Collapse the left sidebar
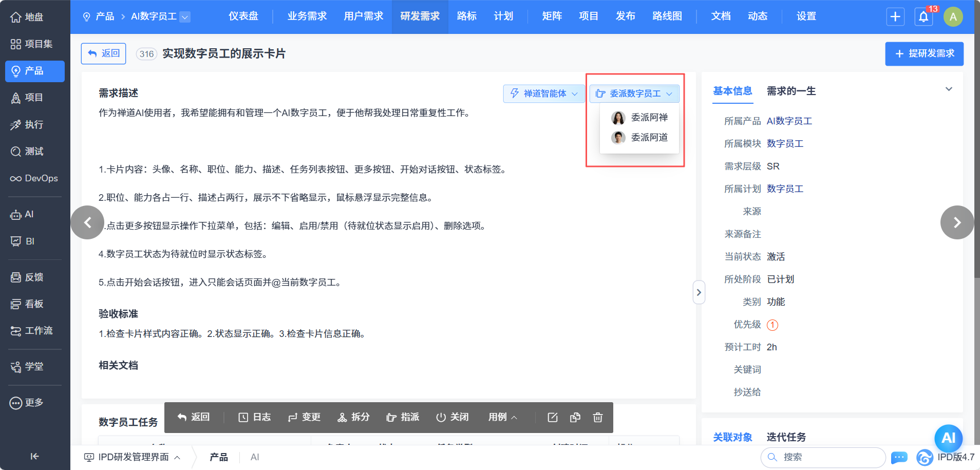 click(34, 456)
